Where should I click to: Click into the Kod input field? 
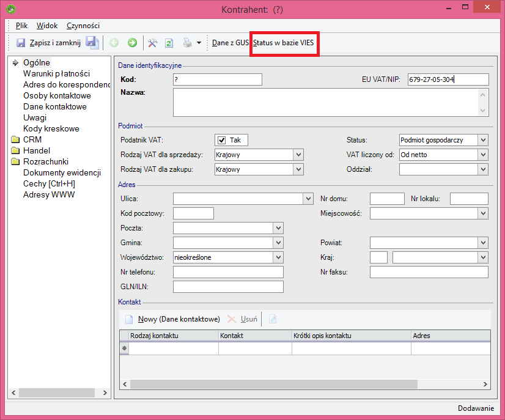(x=218, y=79)
